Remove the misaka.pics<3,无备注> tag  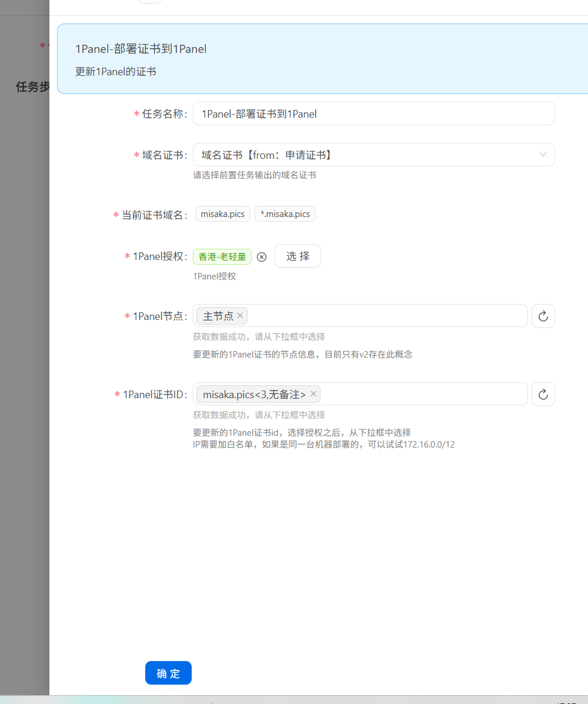coord(313,393)
